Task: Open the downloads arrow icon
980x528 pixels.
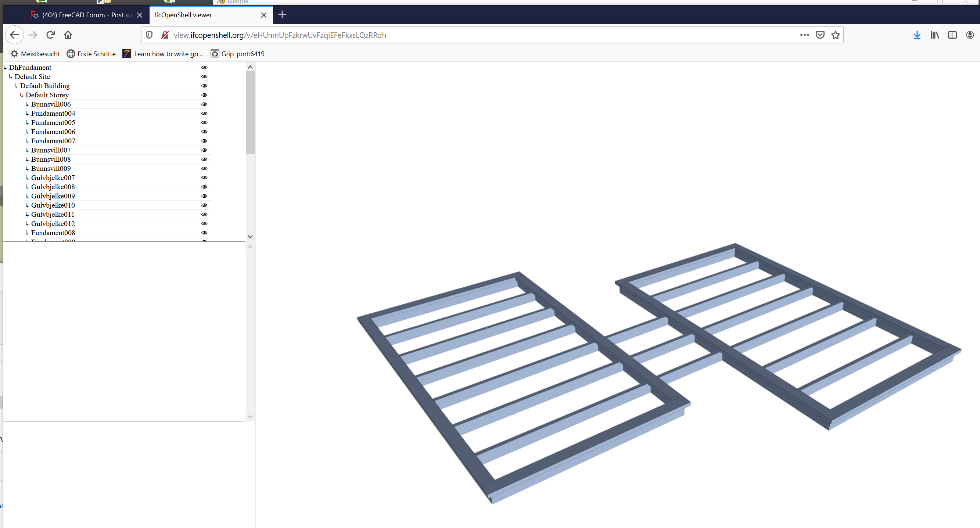Action: pos(917,35)
